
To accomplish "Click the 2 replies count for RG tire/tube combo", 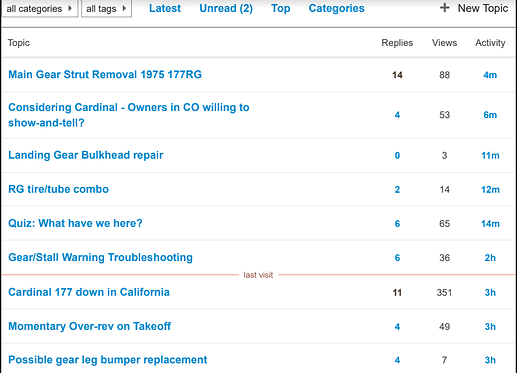I will (x=397, y=190).
